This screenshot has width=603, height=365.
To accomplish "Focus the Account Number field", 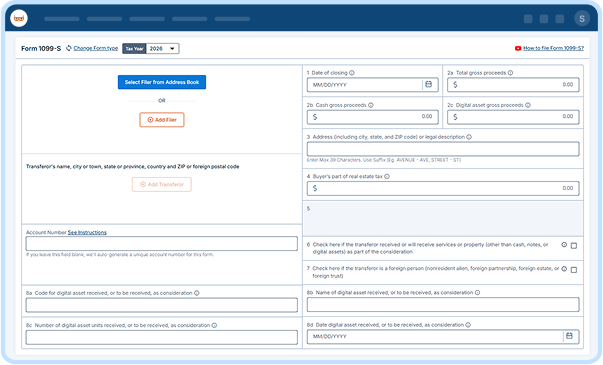I will click(x=162, y=243).
